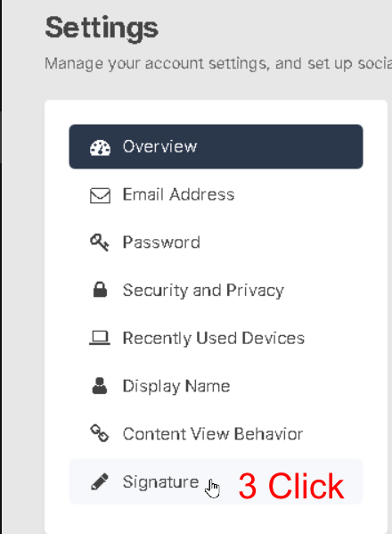This screenshot has width=392, height=534.
Task: Click the laptop icon for Recently Used Devices
Action: 100,338
